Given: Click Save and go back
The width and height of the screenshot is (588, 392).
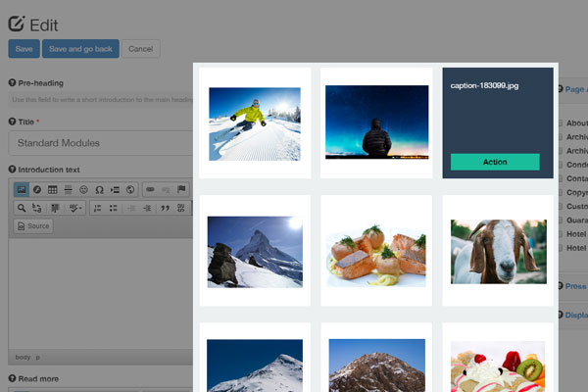Looking at the screenshot, I should pyautogui.click(x=80, y=48).
